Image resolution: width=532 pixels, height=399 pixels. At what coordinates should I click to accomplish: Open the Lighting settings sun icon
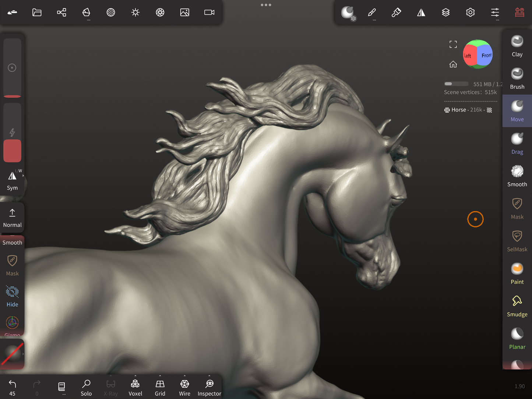pyautogui.click(x=135, y=13)
